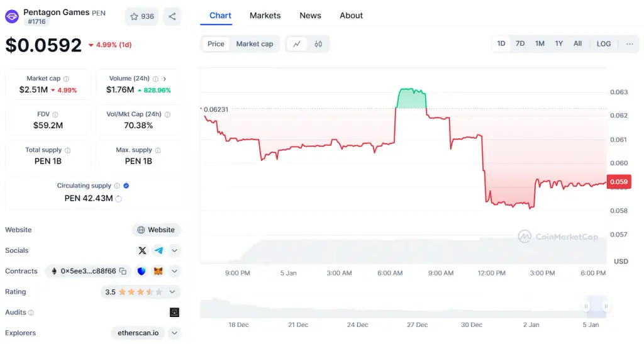Set chart range to 1M
Image resolution: width=644 pixels, height=344 pixels.
pyautogui.click(x=540, y=43)
